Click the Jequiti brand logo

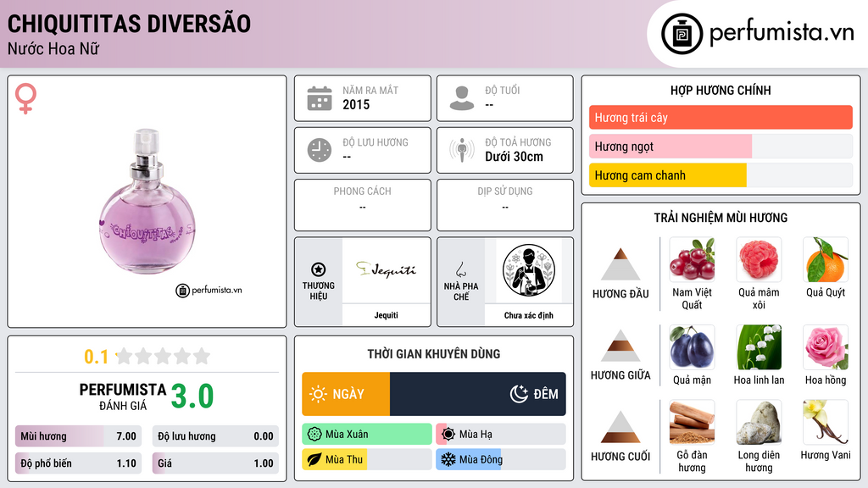point(386,270)
